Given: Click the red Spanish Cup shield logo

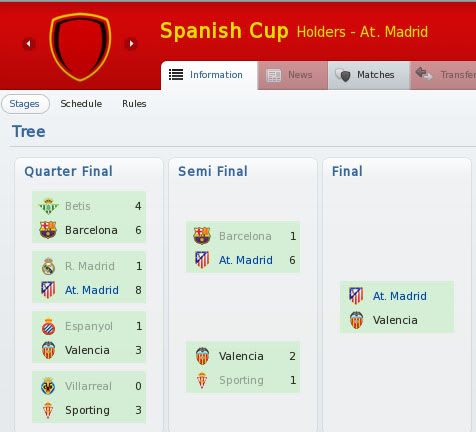Looking at the screenshot, I should (80, 47).
